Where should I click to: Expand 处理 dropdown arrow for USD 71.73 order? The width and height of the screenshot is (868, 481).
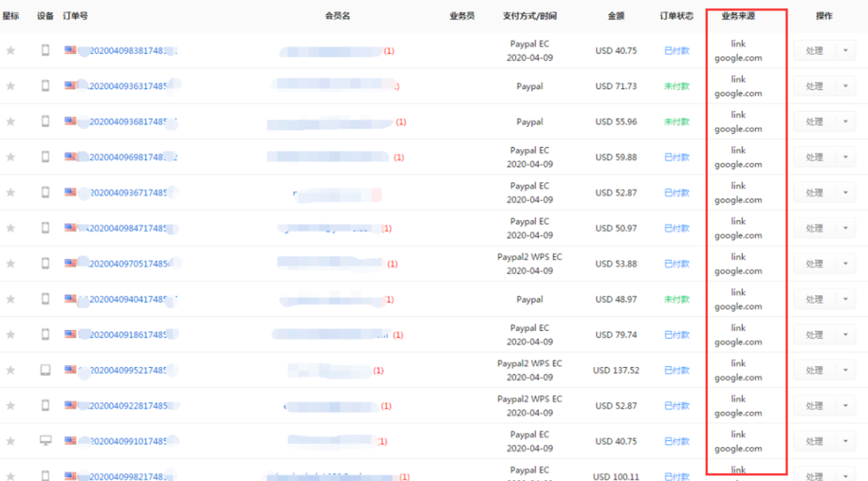(845, 86)
